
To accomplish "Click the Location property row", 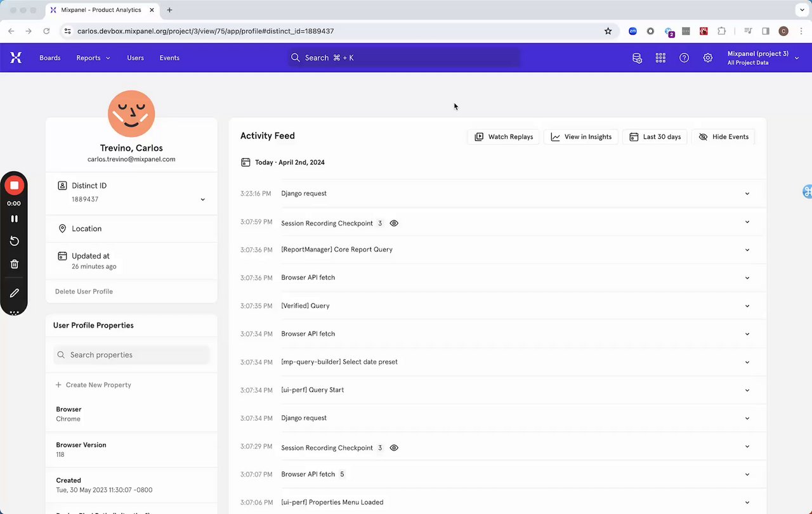I will (x=131, y=229).
